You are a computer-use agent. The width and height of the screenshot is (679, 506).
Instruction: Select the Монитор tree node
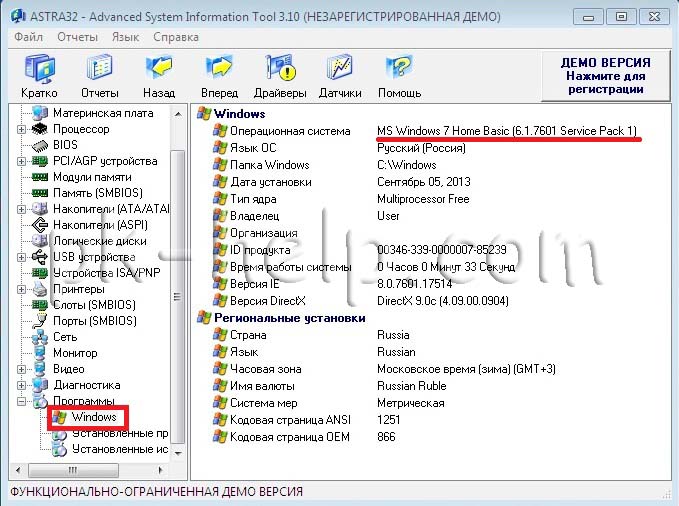click(75, 353)
